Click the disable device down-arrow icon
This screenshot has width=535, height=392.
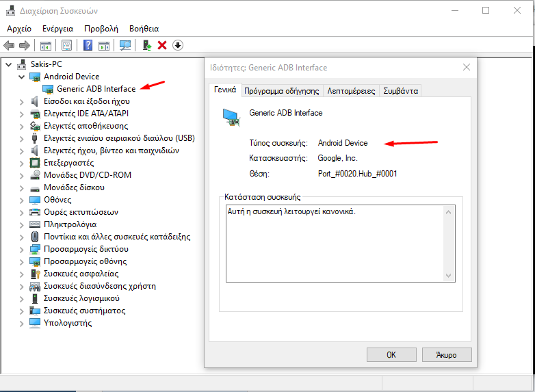178,46
